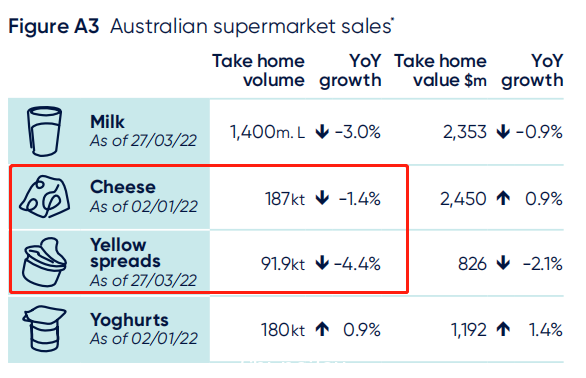Screen dimensions: 586x378
Task: Click the yoghurt cup icon
Action: [44, 329]
